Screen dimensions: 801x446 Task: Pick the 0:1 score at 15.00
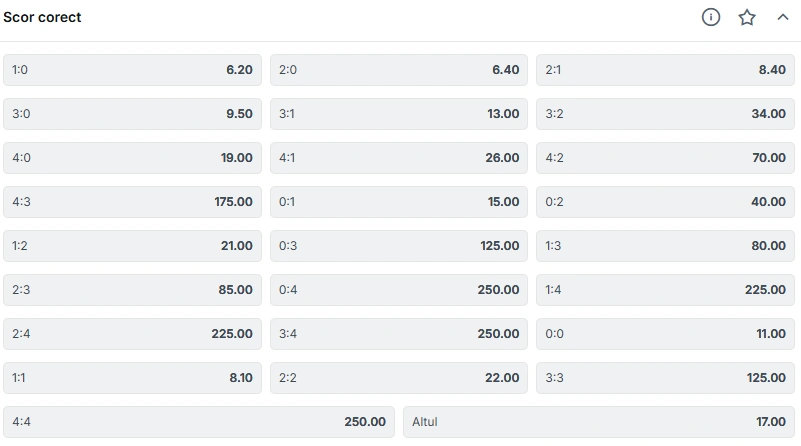coord(399,202)
